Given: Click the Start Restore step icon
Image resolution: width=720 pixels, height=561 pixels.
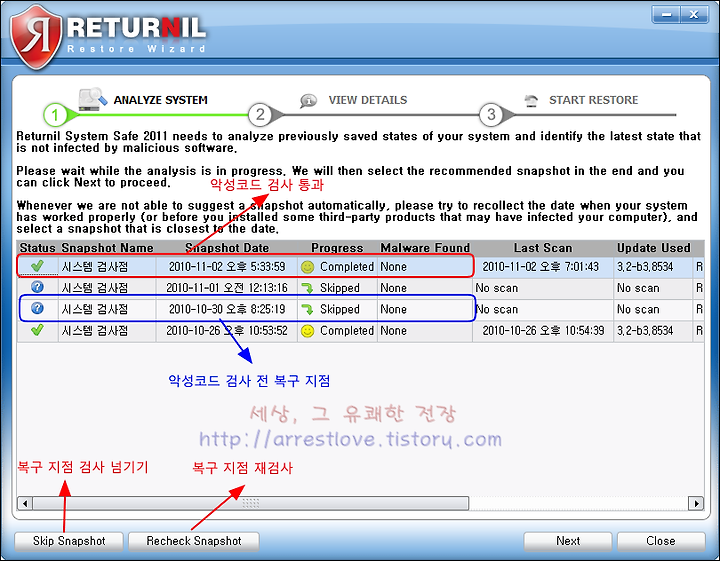Looking at the screenshot, I should (531, 100).
